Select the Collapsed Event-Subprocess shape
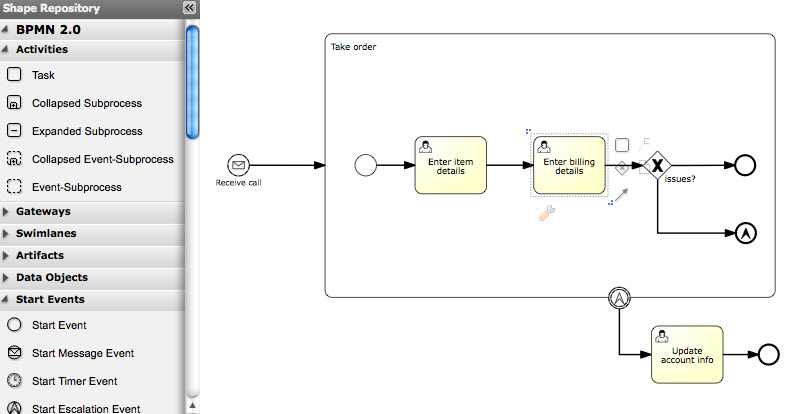Viewport: 788px width, 414px height. coord(15,159)
